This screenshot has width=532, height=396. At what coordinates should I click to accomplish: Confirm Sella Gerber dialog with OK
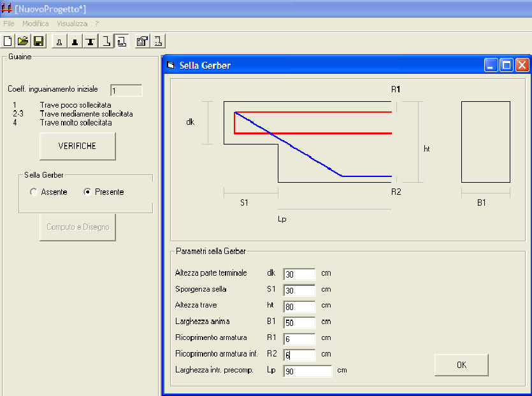tap(461, 365)
